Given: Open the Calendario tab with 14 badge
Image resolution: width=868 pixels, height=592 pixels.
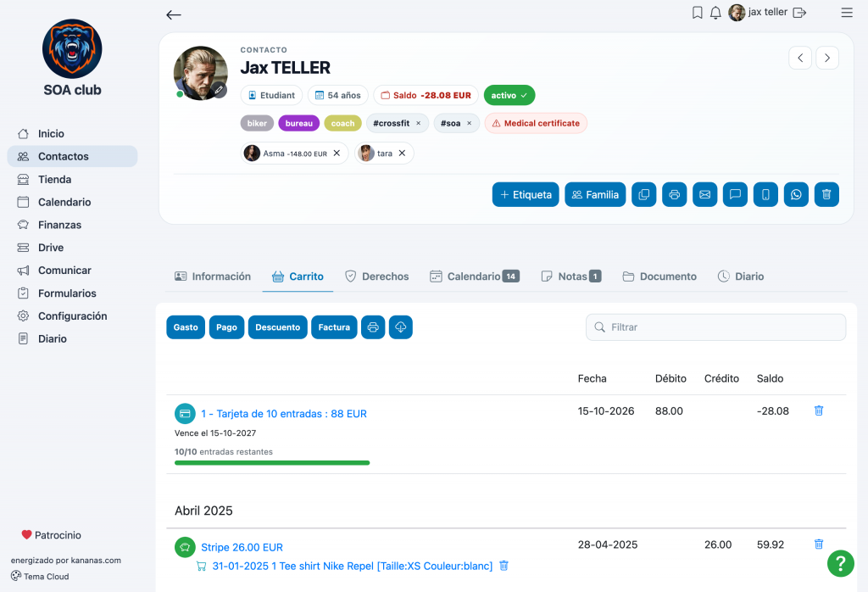Looking at the screenshot, I should coord(475,276).
